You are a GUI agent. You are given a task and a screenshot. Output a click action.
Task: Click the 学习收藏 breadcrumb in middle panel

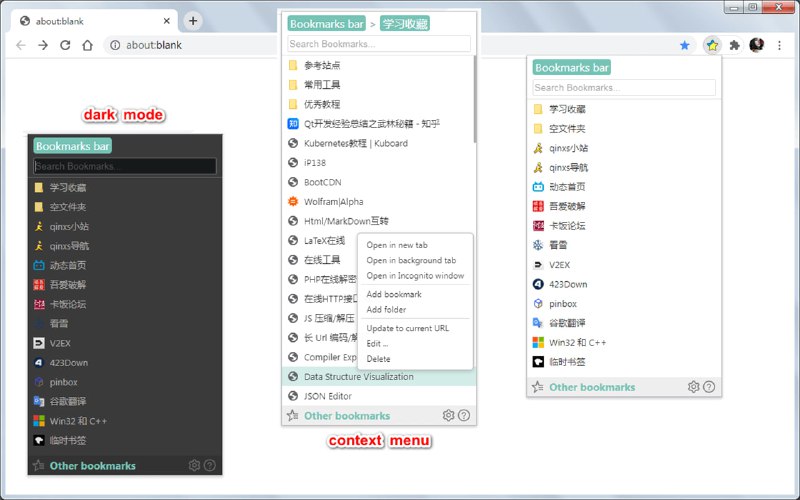point(404,23)
